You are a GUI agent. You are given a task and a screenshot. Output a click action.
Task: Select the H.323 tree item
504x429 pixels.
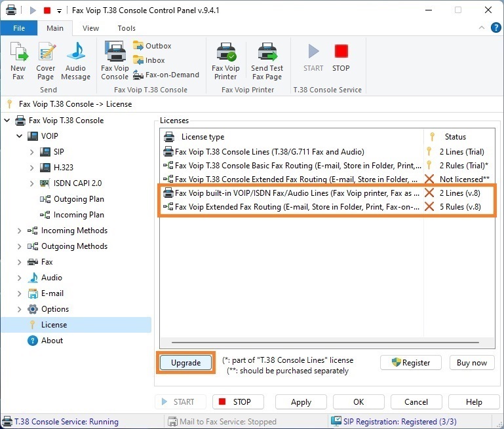[x=56, y=168]
